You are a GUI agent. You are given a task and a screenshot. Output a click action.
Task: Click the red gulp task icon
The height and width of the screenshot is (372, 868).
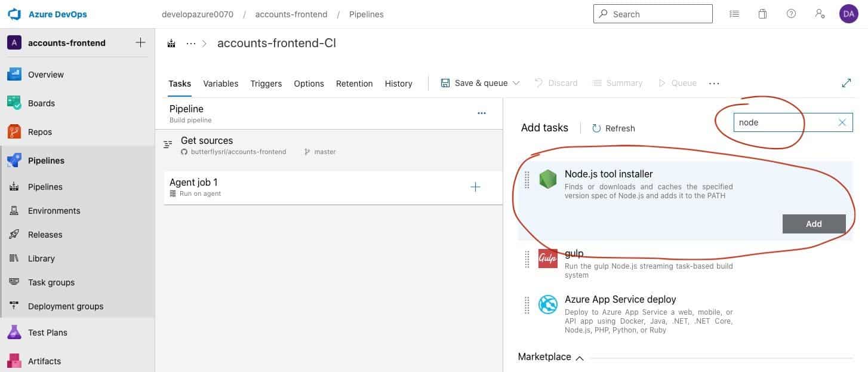point(547,259)
